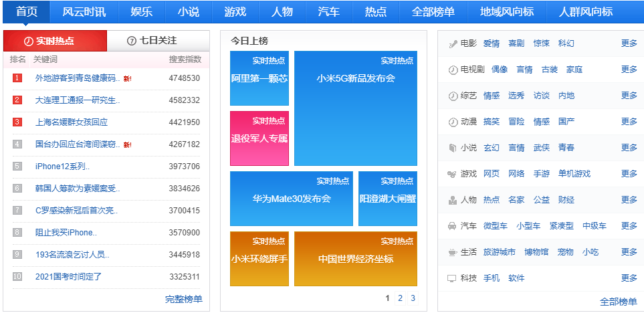The height and width of the screenshot is (315, 644).
Task: Open keyword 193名流浪乞讨人员
Action: pyautogui.click(x=72, y=255)
